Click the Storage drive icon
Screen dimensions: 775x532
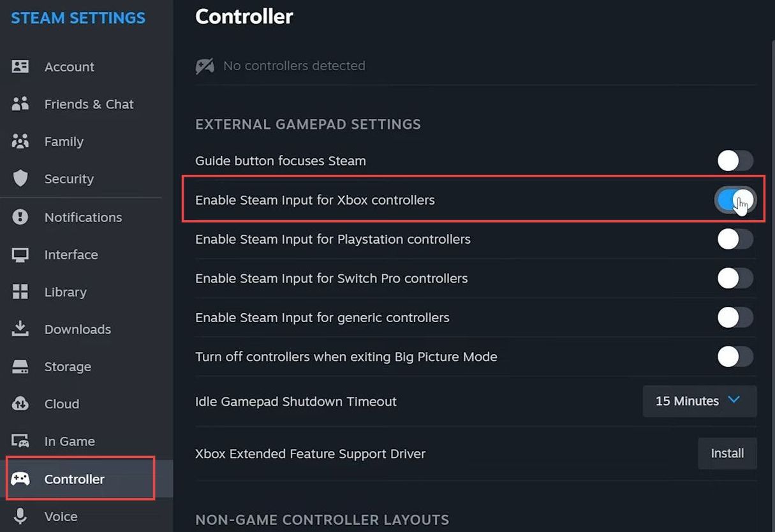(x=19, y=367)
